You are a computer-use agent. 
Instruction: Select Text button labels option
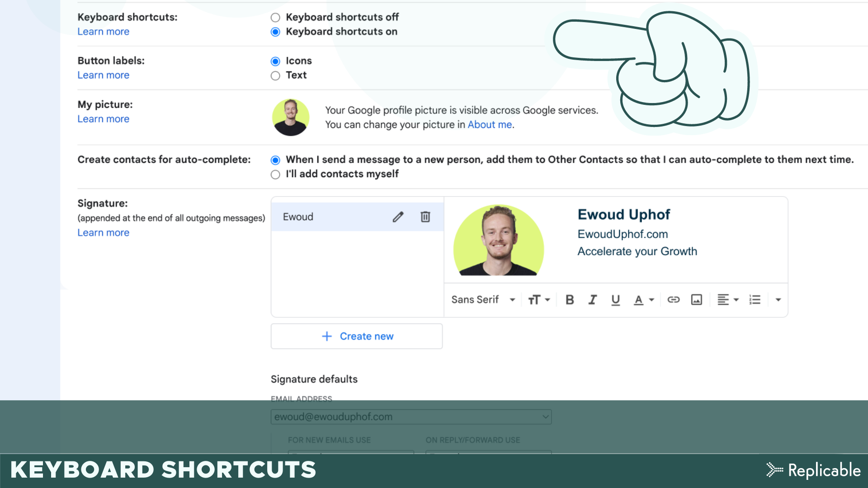275,75
